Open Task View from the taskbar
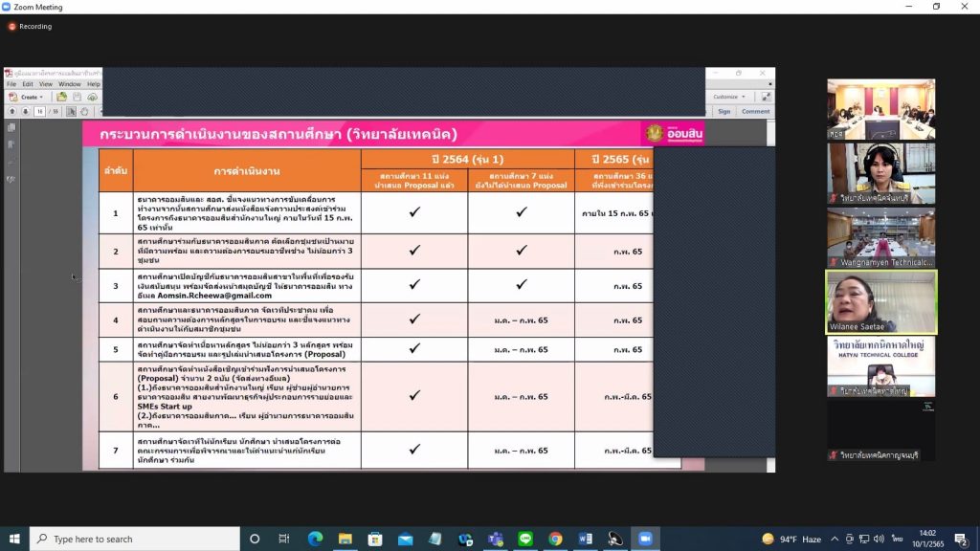This screenshot has height=551, width=980. (x=283, y=539)
